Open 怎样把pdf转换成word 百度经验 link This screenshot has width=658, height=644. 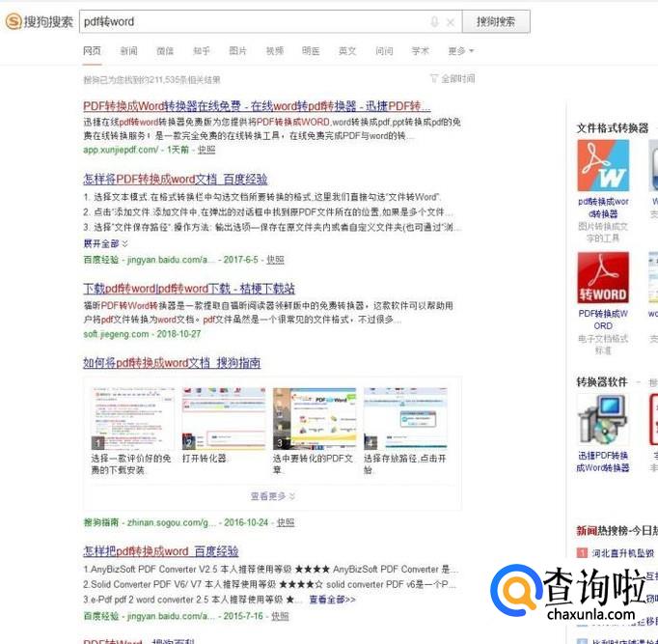pos(161,551)
